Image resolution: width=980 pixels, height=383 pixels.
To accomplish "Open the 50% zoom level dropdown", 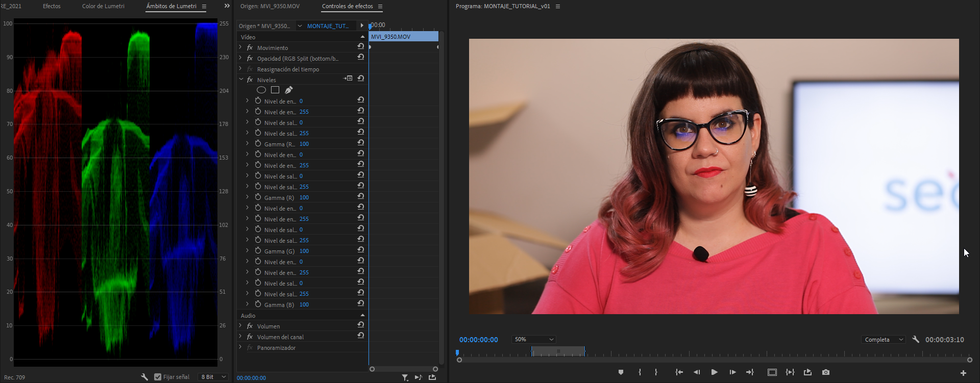I will coord(534,339).
